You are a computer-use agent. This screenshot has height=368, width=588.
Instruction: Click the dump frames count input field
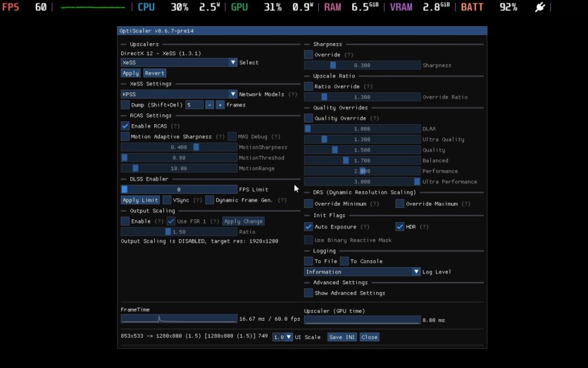tap(194, 105)
